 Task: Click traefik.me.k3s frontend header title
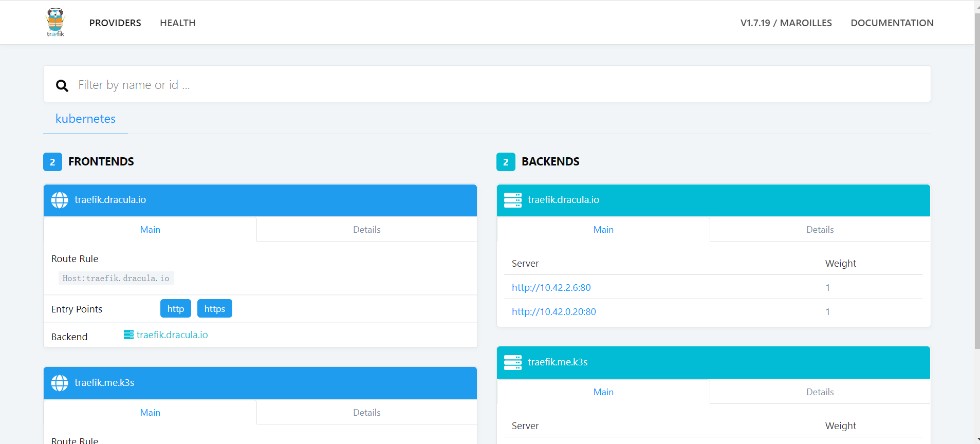[x=104, y=382]
